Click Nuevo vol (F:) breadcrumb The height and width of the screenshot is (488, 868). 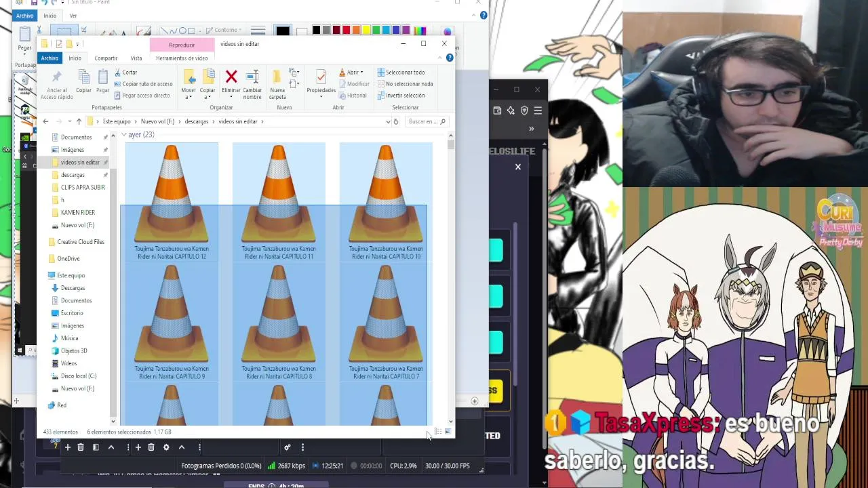[157, 121]
